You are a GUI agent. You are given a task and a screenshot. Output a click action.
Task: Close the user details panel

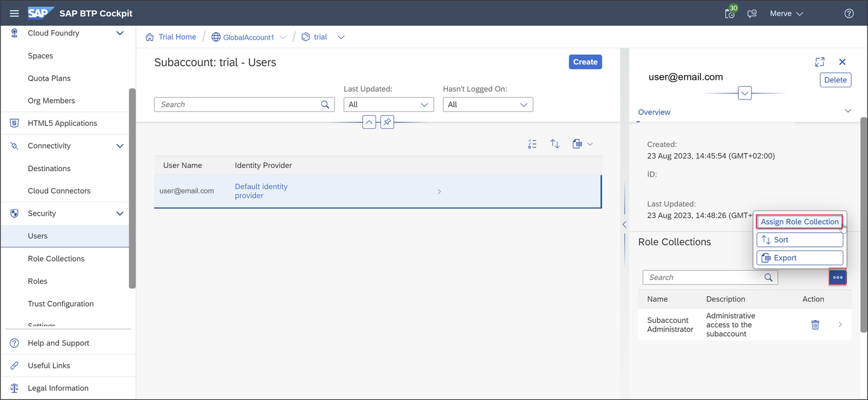click(843, 62)
